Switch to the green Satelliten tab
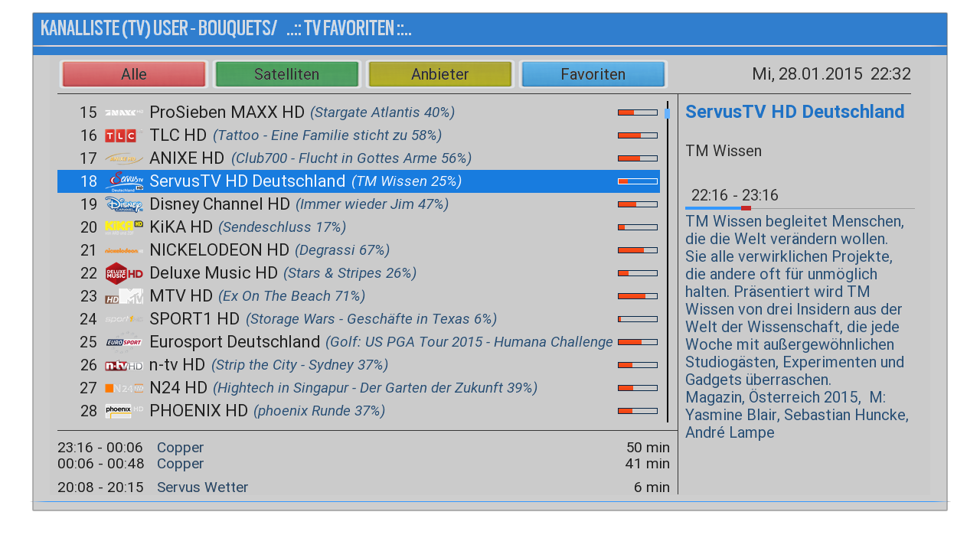The height and width of the screenshot is (551, 980). click(286, 74)
